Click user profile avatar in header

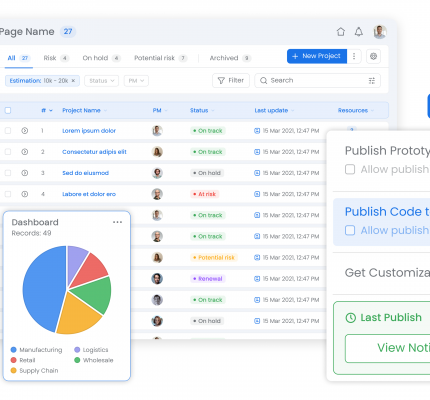coord(380,32)
